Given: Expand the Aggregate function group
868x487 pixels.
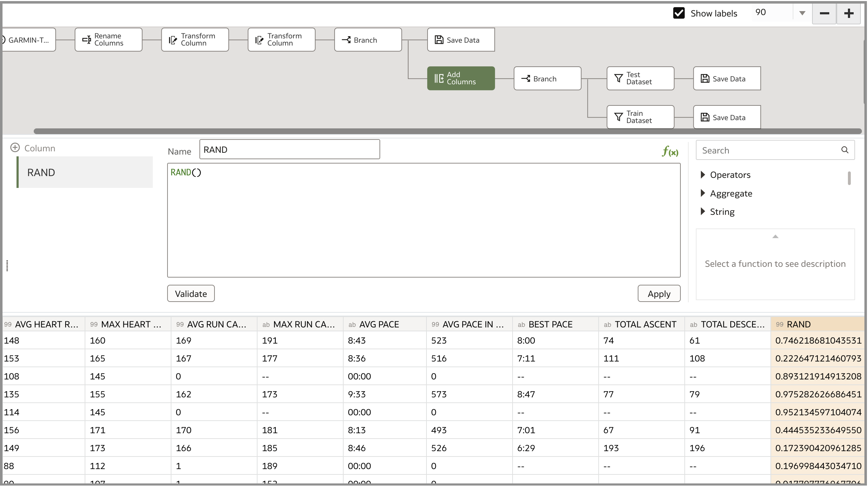Looking at the screenshot, I should coord(703,193).
